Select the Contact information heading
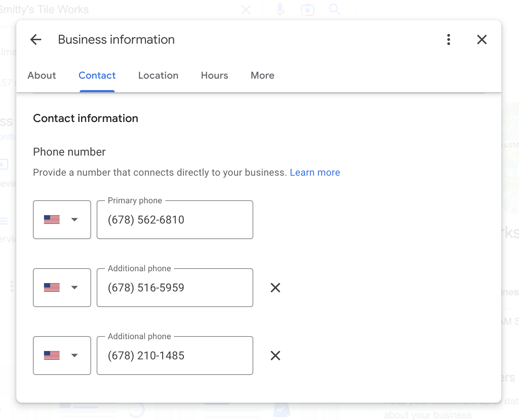The width and height of the screenshot is (519, 420). (86, 119)
